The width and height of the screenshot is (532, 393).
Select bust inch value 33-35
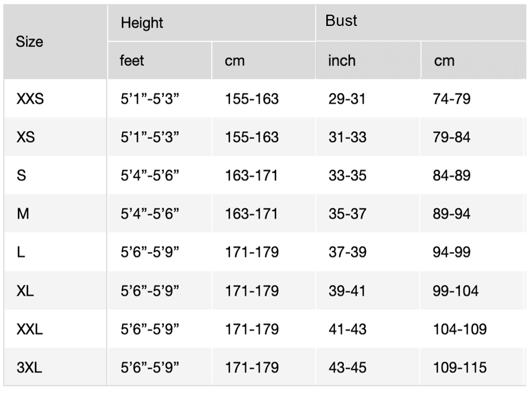pyautogui.click(x=347, y=176)
